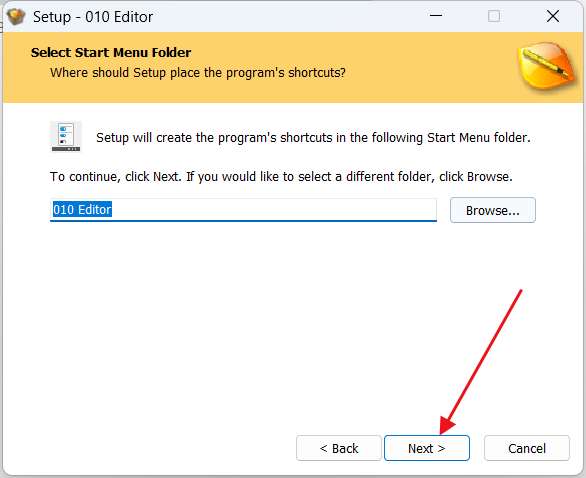Click the 'Select Start Menu Folder' heading
The image size is (586, 478).
coord(111,52)
